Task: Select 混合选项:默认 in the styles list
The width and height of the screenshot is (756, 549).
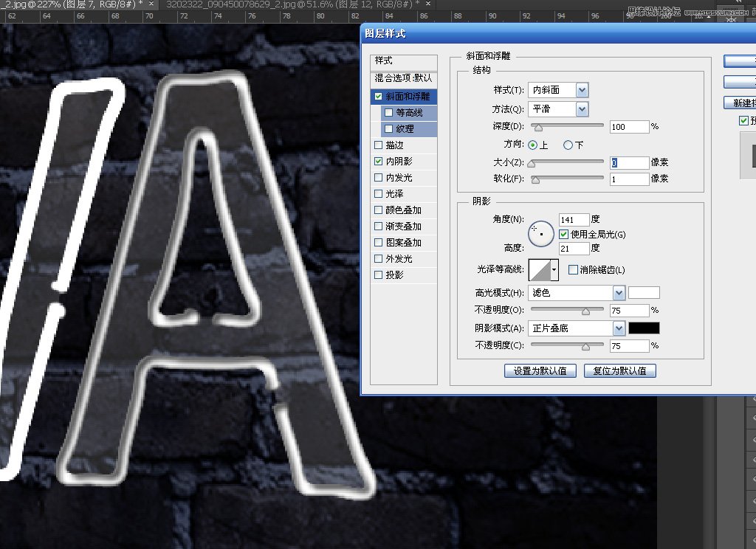Action: 403,79
